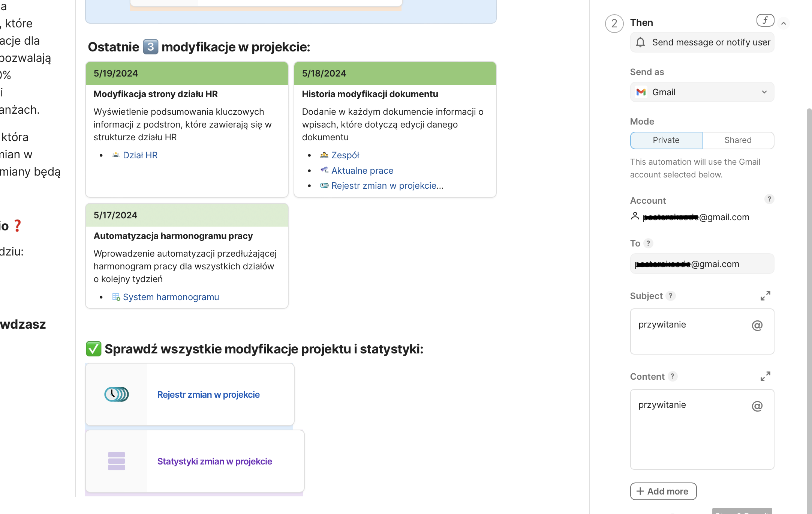Open Rejestr zmian w projekcie card
Viewport: 812px width, 514px height.
click(x=208, y=395)
